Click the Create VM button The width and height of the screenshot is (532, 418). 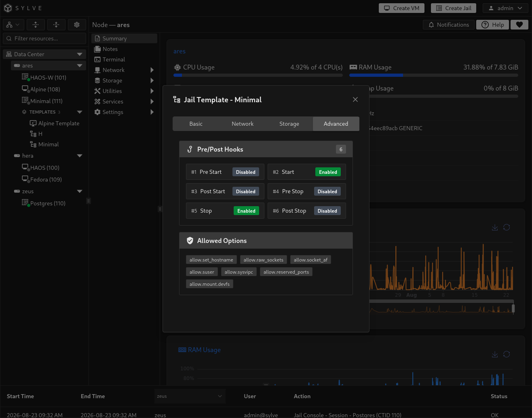click(x=401, y=8)
